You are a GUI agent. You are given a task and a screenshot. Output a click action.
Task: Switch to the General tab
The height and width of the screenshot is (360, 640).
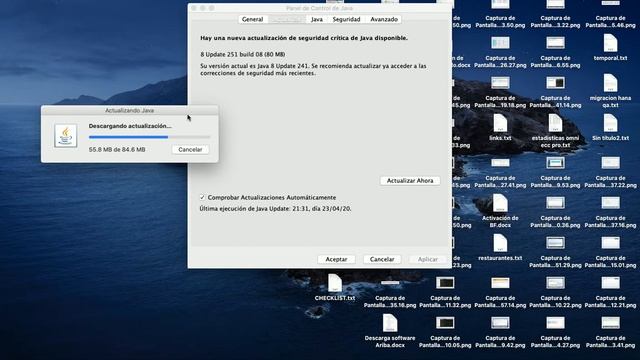[252, 19]
